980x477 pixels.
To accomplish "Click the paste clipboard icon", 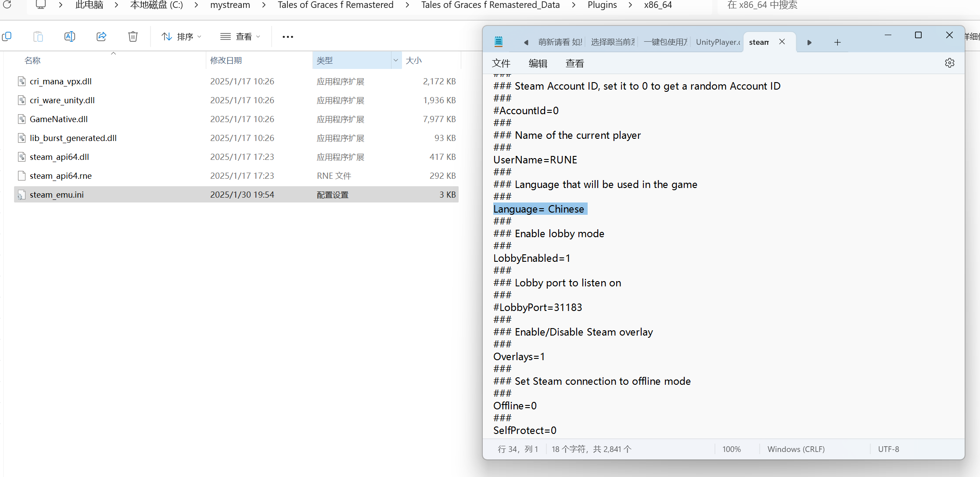I will 38,36.
